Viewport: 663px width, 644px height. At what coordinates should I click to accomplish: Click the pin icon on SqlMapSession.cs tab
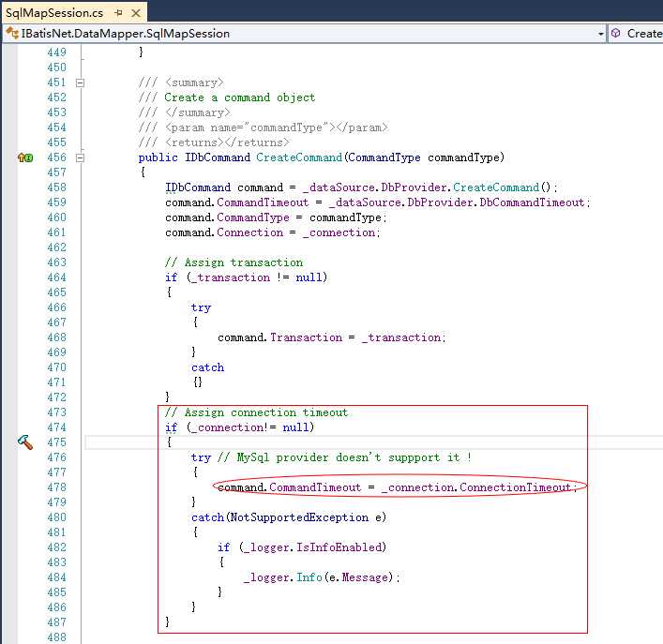pyautogui.click(x=118, y=13)
